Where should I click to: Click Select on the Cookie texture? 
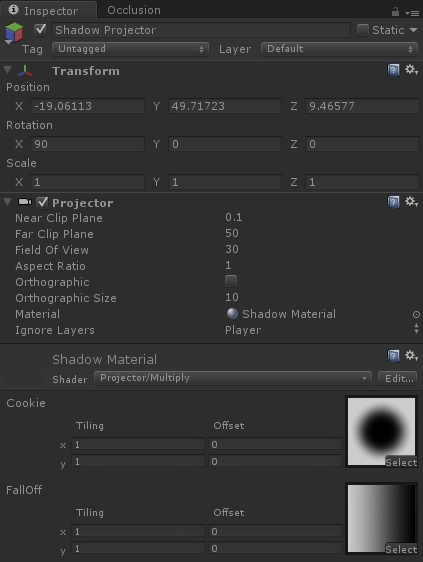click(x=401, y=462)
